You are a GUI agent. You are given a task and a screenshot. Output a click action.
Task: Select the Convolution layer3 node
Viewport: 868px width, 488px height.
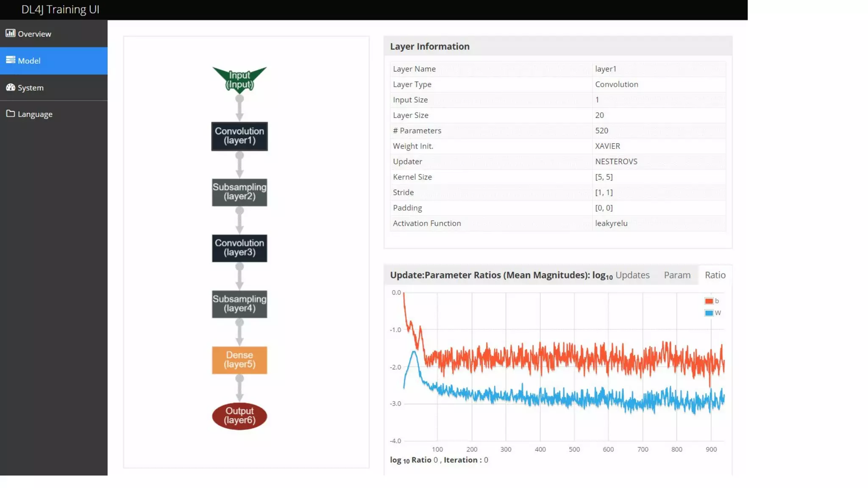[239, 248]
